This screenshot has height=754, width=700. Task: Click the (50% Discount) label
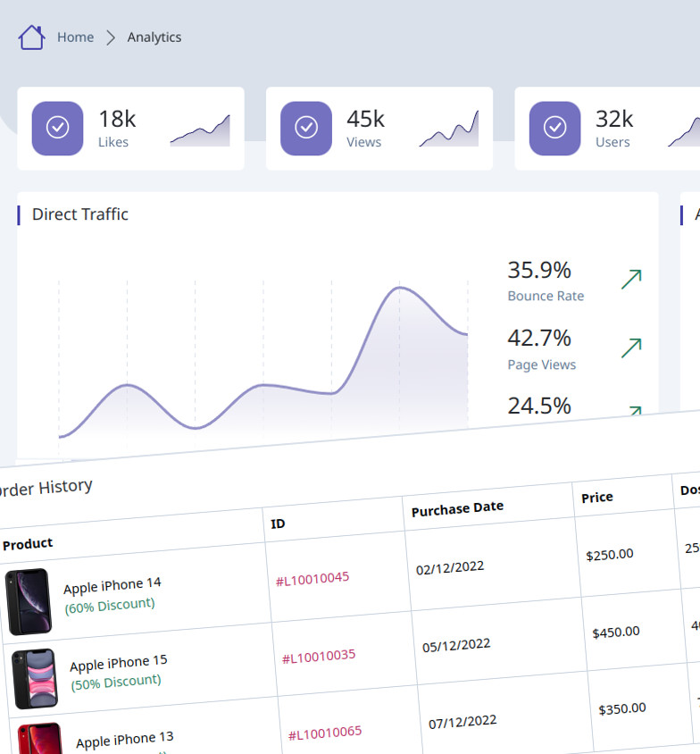tap(116, 683)
